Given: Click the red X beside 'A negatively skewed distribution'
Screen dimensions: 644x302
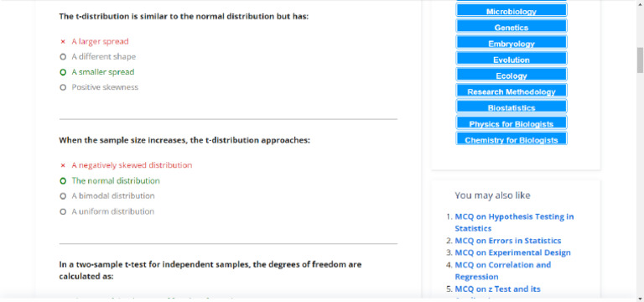Looking at the screenshot, I should [63, 165].
